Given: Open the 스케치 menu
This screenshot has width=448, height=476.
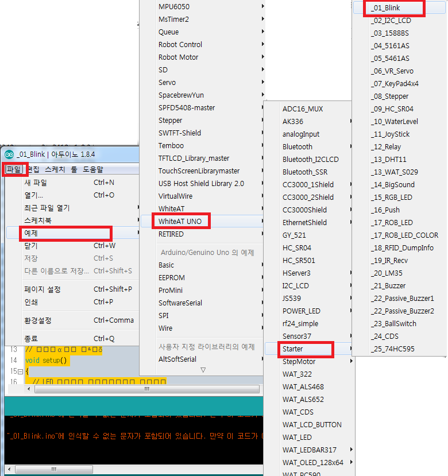Looking at the screenshot, I should point(55,169).
